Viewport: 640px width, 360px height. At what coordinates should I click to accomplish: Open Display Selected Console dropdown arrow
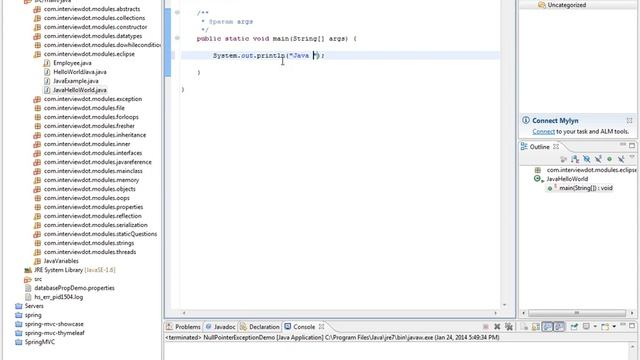click(595, 326)
